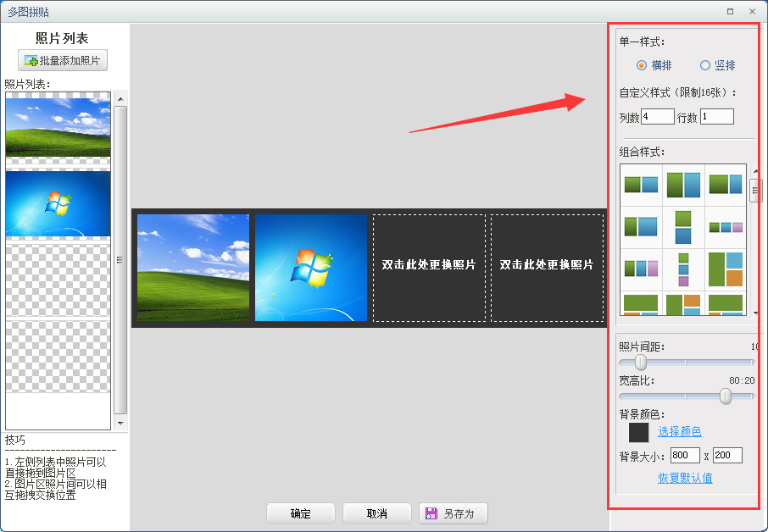
Task: Open the 选择颜色 color chooser link
Action: [679, 431]
